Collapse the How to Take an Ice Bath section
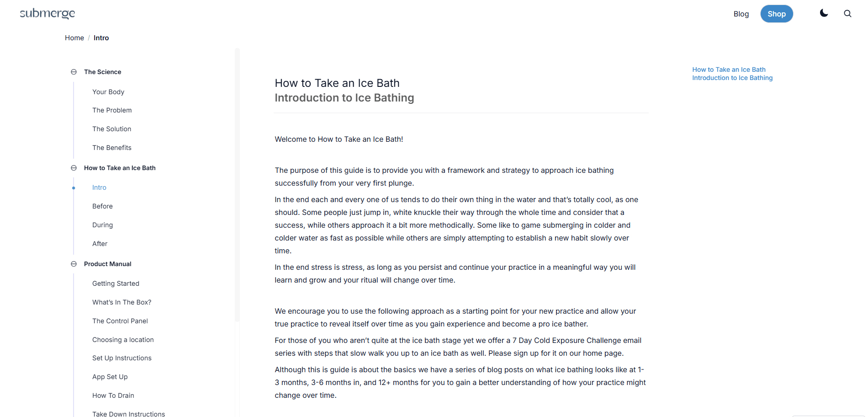 coord(74,168)
